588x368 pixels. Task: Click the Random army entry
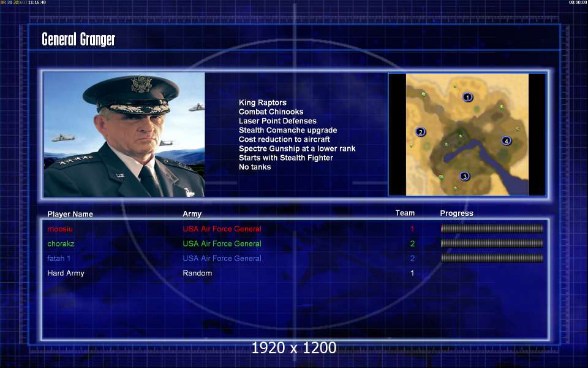(197, 273)
